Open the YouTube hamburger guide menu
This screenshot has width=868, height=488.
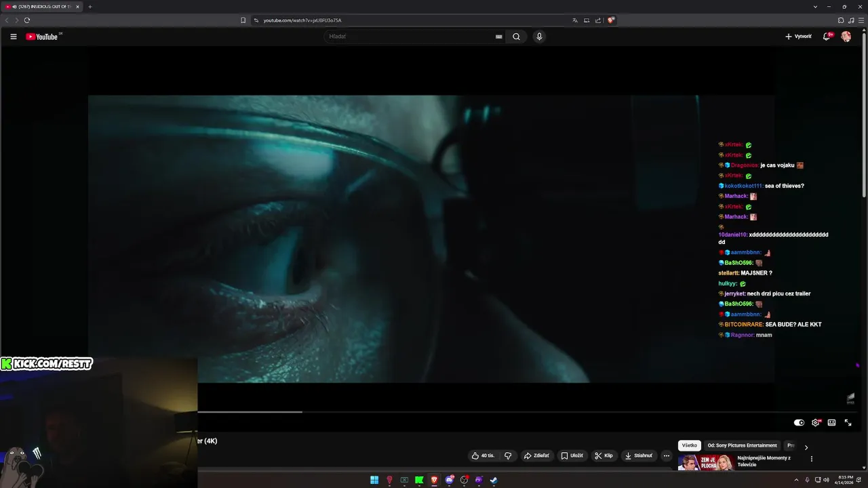point(14,37)
